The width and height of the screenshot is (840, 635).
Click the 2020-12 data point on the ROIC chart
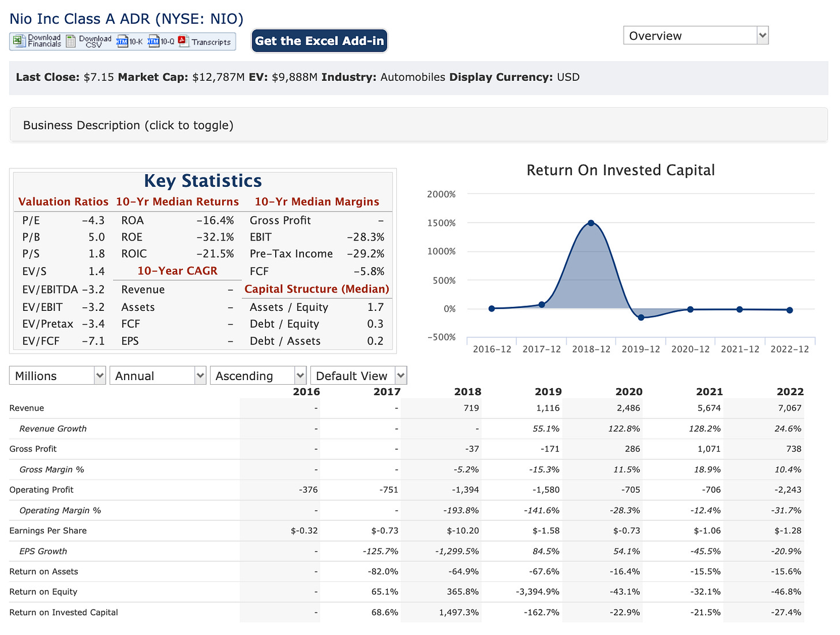(690, 310)
